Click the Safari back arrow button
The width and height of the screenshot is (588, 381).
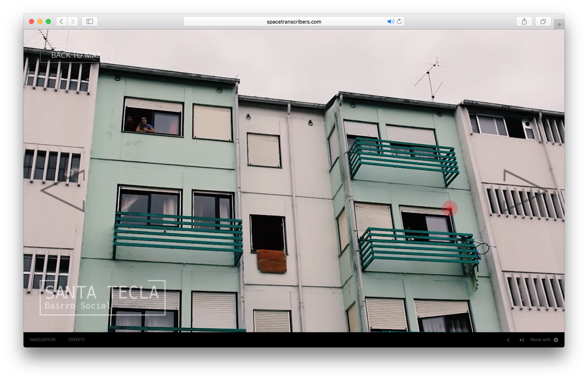click(x=61, y=21)
